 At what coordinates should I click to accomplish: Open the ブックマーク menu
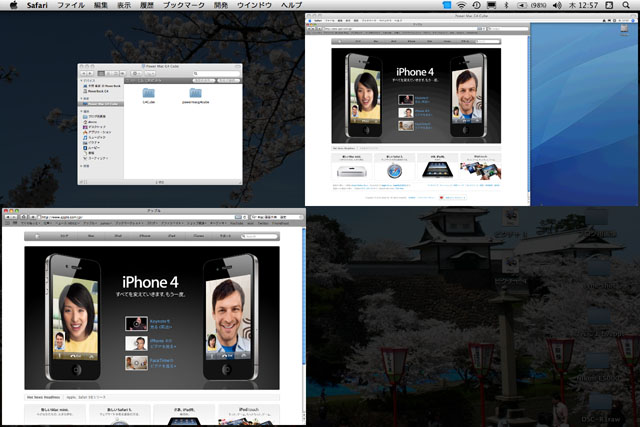pos(184,5)
